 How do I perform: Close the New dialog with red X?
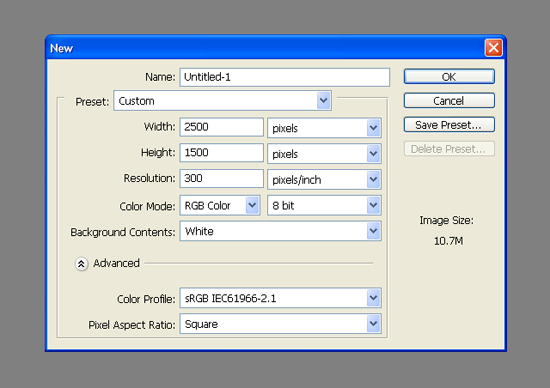pyautogui.click(x=494, y=48)
